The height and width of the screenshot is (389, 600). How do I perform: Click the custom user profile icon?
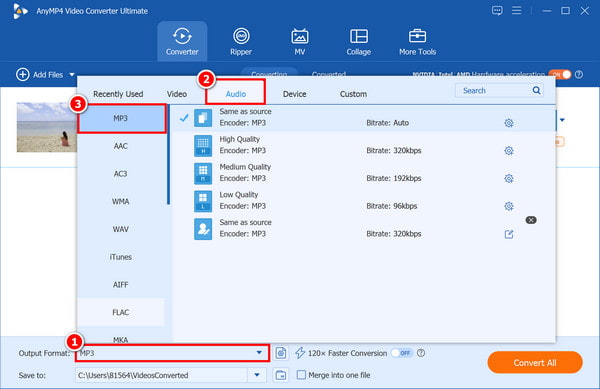[x=203, y=229]
